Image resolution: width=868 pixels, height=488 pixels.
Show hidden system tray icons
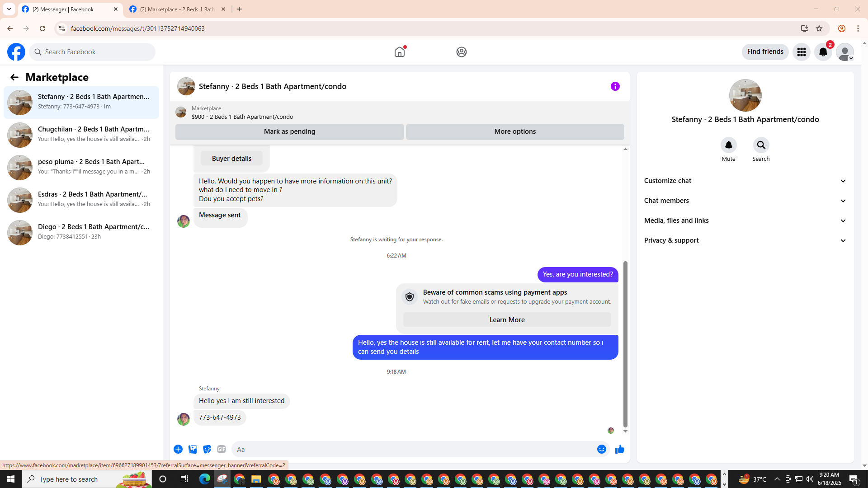click(x=777, y=479)
